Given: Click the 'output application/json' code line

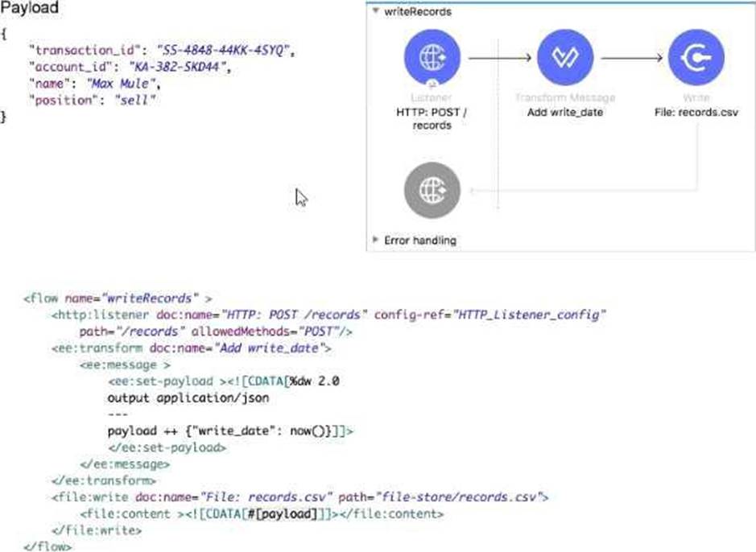Looking at the screenshot, I should pyautogui.click(x=188, y=398).
